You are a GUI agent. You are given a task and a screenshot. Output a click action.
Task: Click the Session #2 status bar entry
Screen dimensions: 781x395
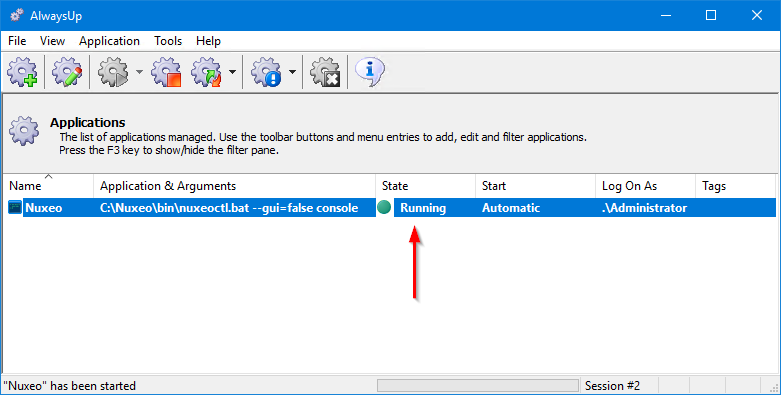[x=612, y=386]
